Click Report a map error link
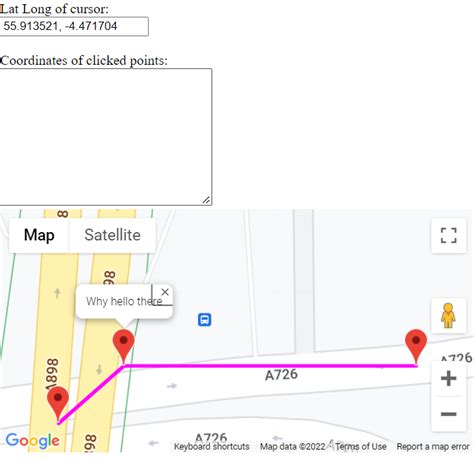The height and width of the screenshot is (460, 474). (433, 446)
